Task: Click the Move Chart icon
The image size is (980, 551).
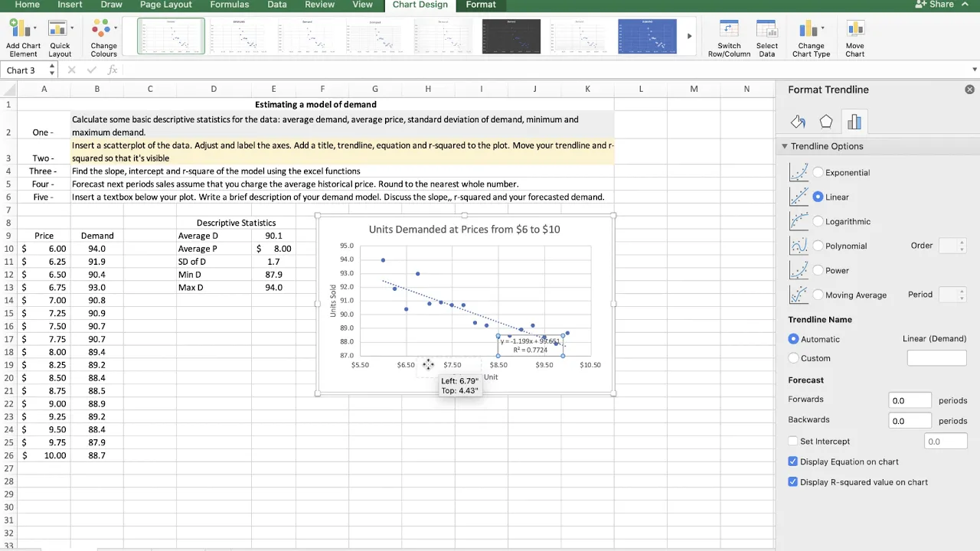Action: coord(854,29)
